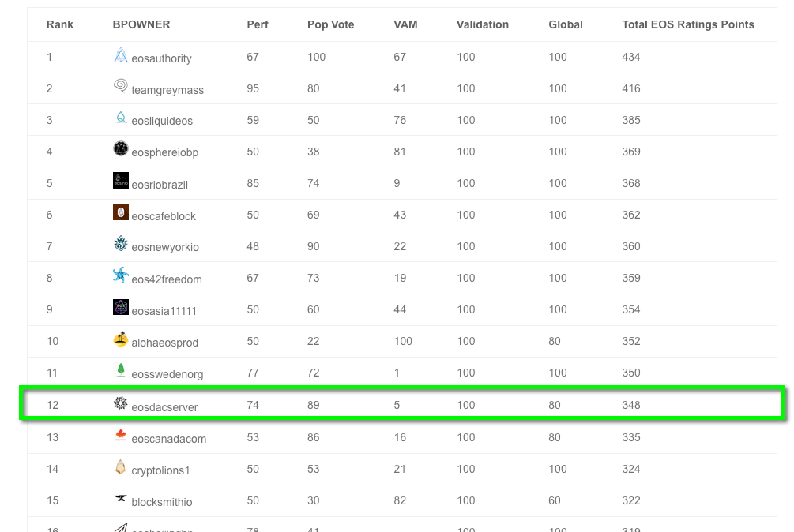The image size is (794, 532).
Task: Select total points value 354
Action: [631, 309]
